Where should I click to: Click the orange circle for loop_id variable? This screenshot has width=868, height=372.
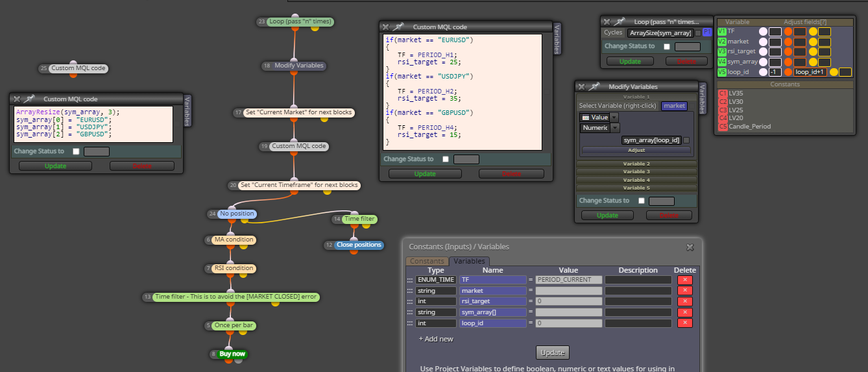pyautogui.click(x=788, y=72)
